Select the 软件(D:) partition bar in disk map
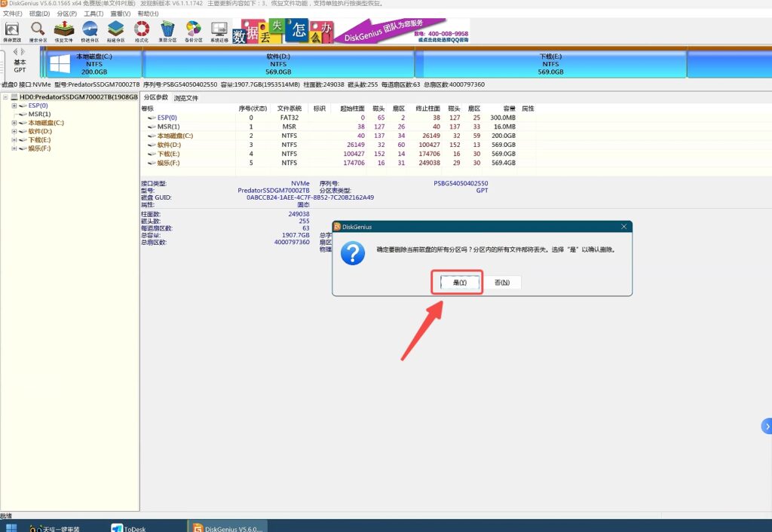Viewport: 772px width, 532px height. coord(278,65)
